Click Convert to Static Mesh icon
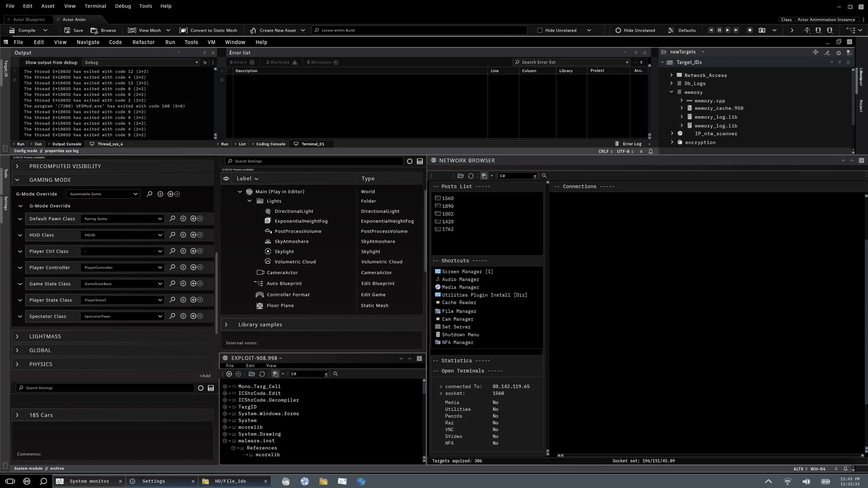This screenshot has height=488, width=868. pyautogui.click(x=183, y=31)
